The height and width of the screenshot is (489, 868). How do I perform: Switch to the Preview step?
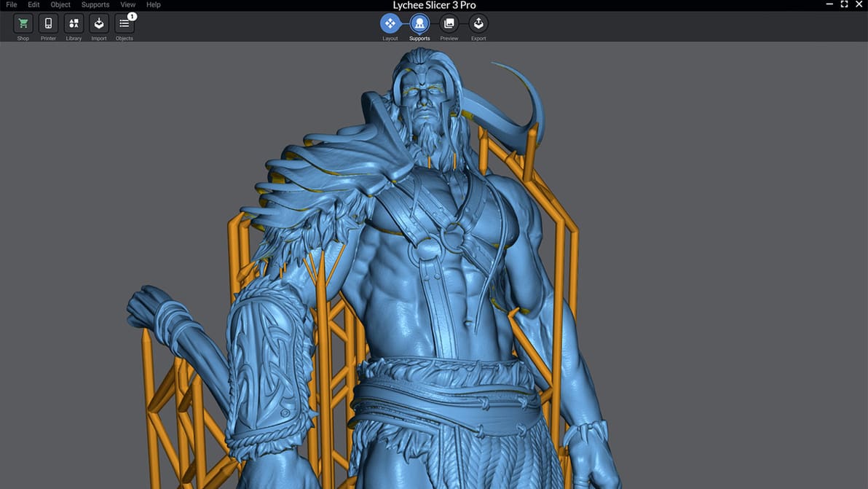click(x=449, y=23)
